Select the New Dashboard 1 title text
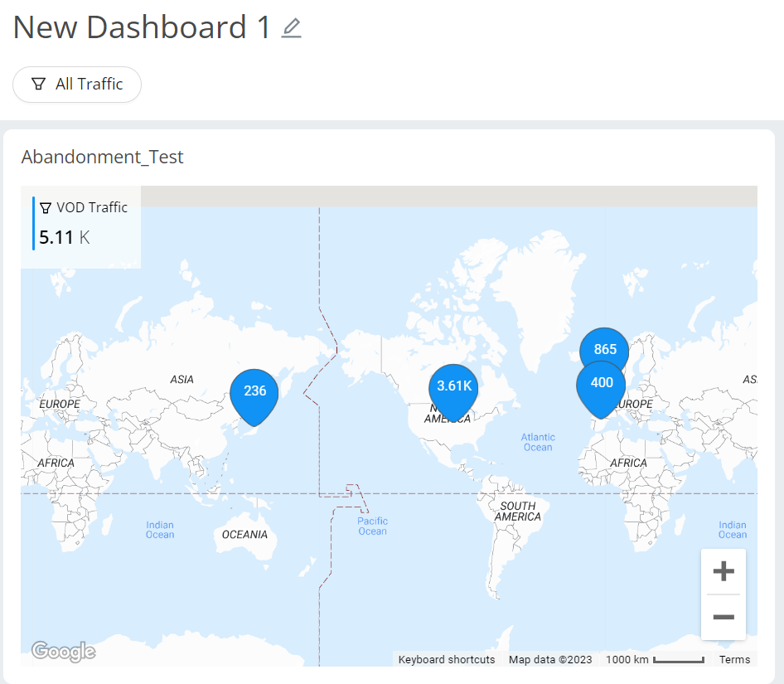Image resolution: width=784 pixels, height=684 pixels. coord(142,28)
